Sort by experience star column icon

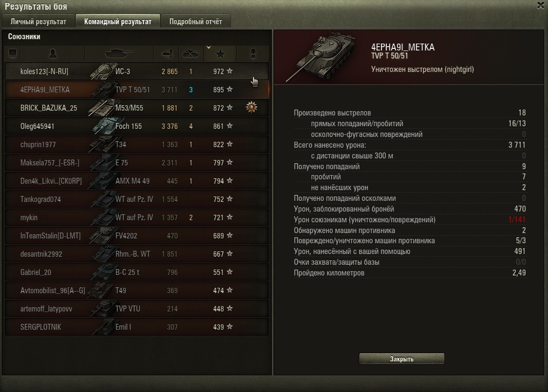pyautogui.click(x=220, y=54)
